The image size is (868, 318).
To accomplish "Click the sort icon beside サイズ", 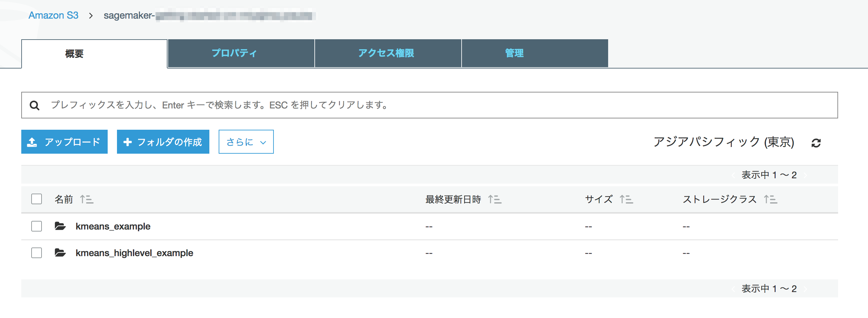I will [x=626, y=199].
